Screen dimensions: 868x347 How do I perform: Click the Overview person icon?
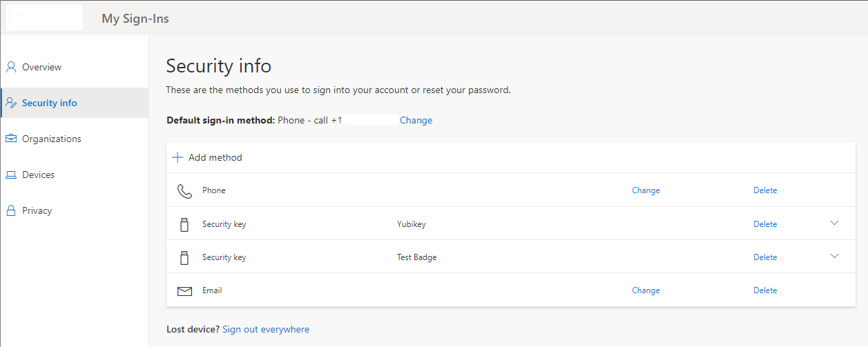coord(11,67)
